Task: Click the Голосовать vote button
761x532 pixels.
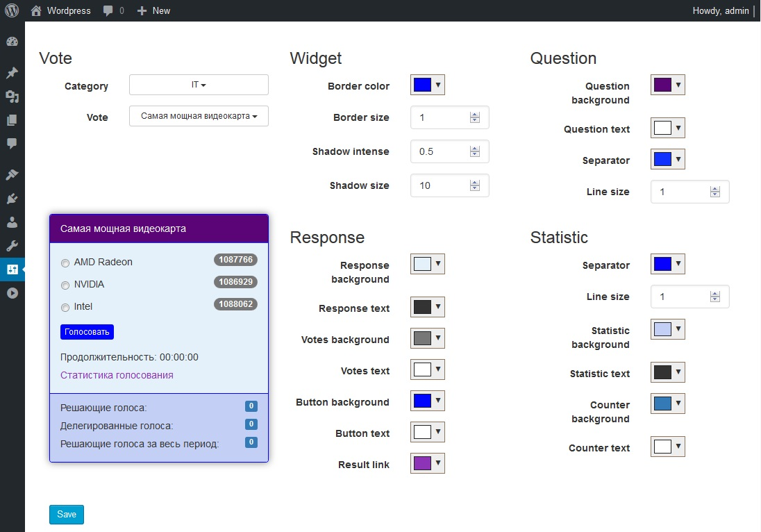Action: click(x=87, y=332)
